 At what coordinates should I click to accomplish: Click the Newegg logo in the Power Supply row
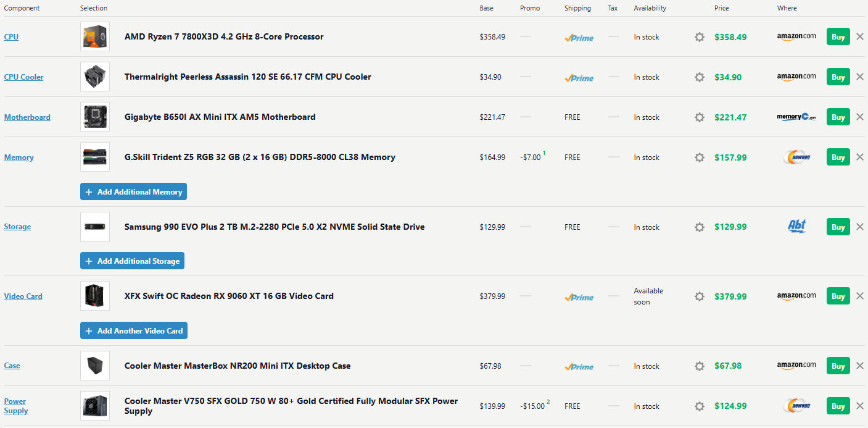coord(796,406)
